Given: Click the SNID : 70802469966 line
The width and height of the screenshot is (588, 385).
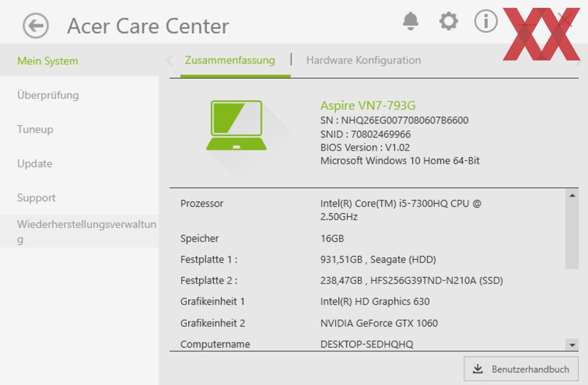Looking at the screenshot, I should (x=365, y=134).
